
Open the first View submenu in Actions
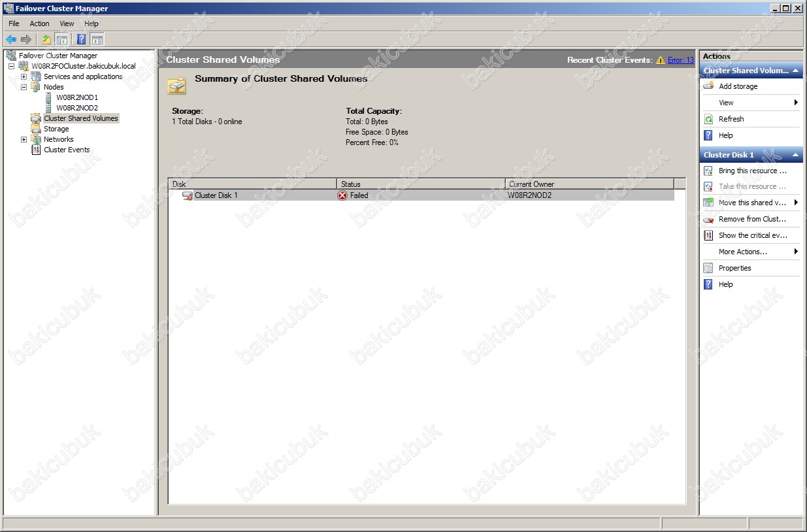(751, 103)
